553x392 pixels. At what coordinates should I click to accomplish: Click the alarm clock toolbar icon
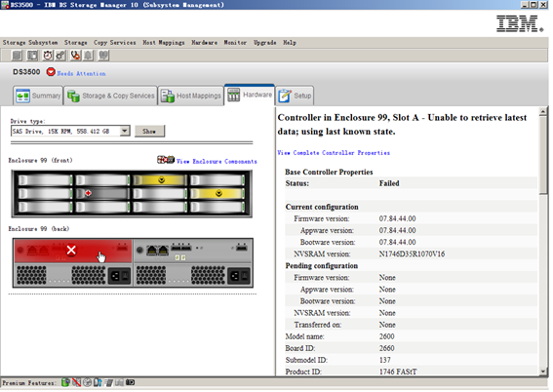(x=48, y=56)
